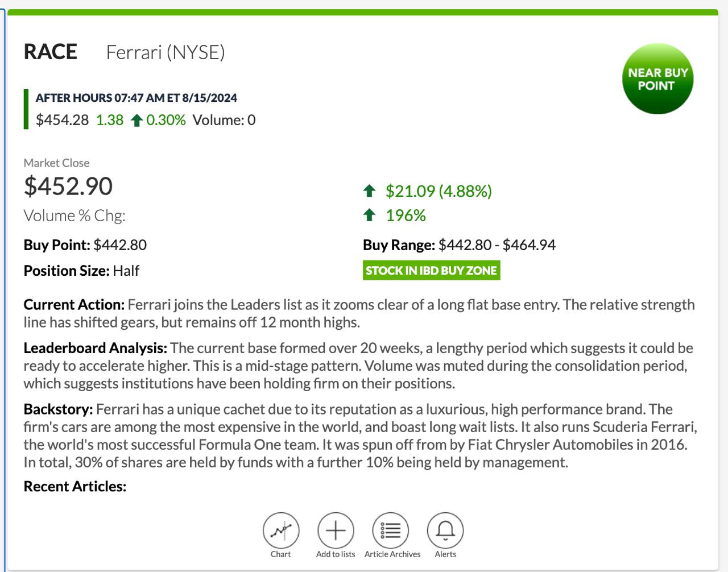728x572 pixels.
Task: Open the Article Archives list icon
Action: pyautogui.click(x=391, y=530)
